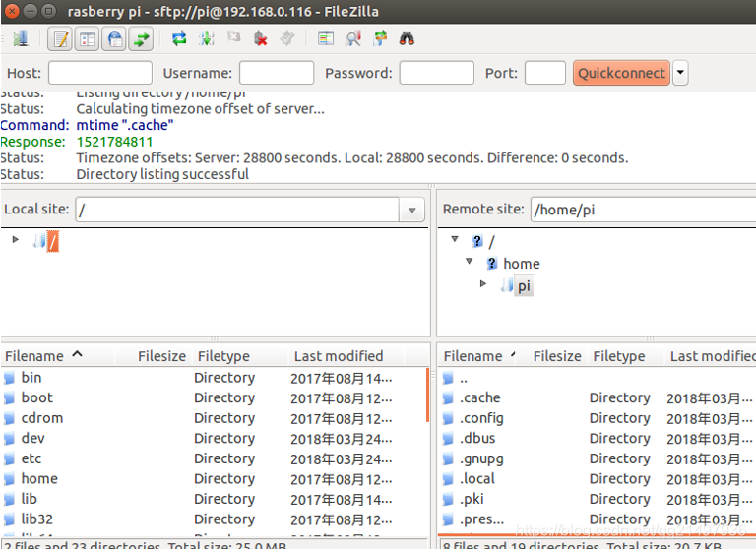Open Quickconnect history dropdown arrow
Image resolution: width=756 pixels, height=549 pixels.
pyautogui.click(x=680, y=73)
